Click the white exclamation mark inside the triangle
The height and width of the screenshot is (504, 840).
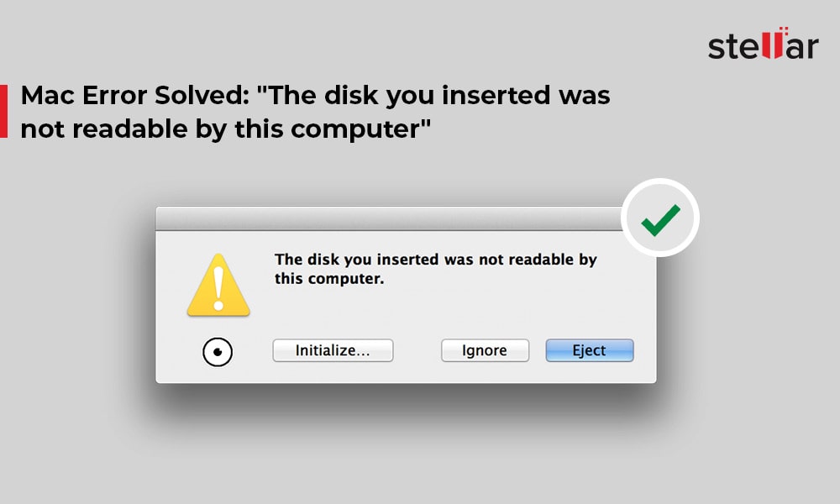[218, 289]
